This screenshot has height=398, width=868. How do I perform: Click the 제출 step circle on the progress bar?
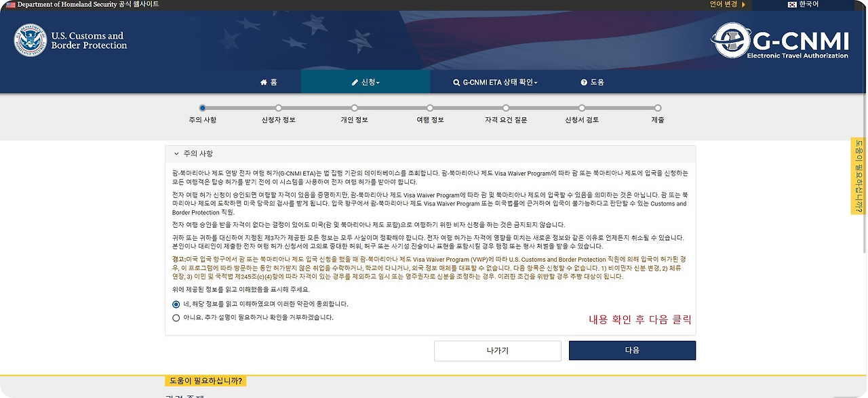click(656, 108)
